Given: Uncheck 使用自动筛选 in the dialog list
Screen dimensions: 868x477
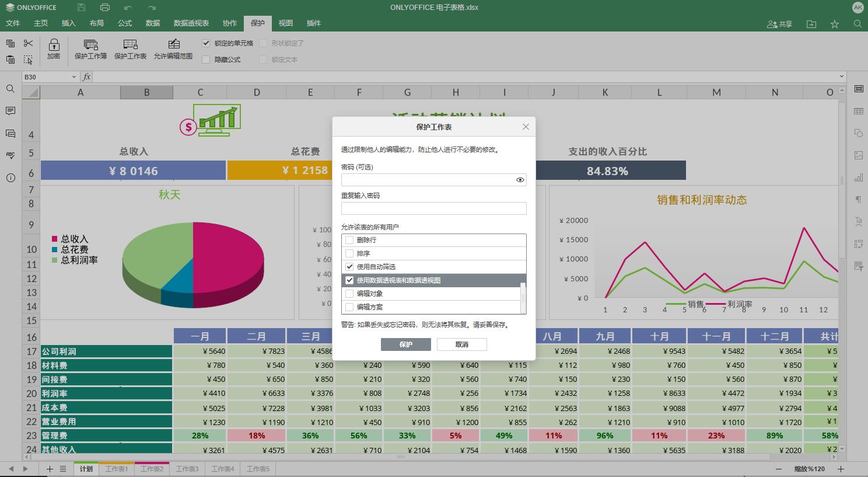Looking at the screenshot, I should (x=349, y=266).
